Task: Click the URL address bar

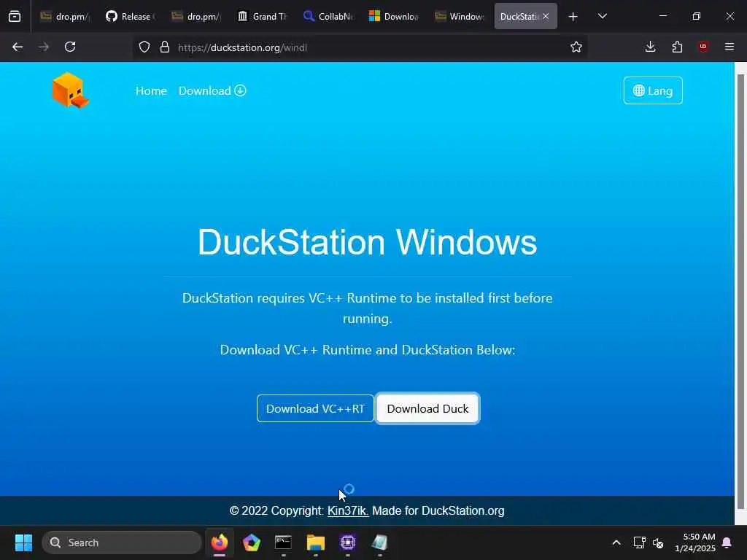Action: (x=360, y=47)
